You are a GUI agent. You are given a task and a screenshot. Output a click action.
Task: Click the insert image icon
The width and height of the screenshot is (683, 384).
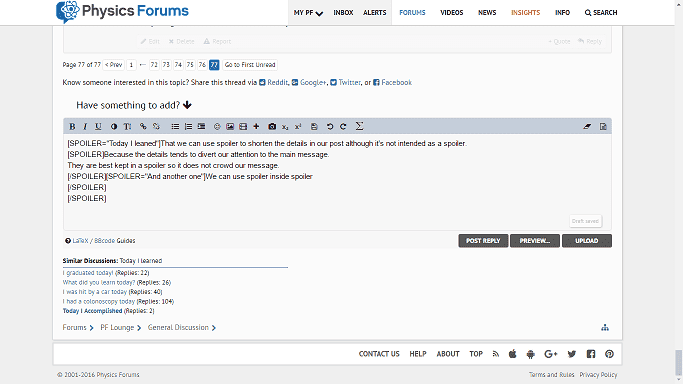(230, 127)
